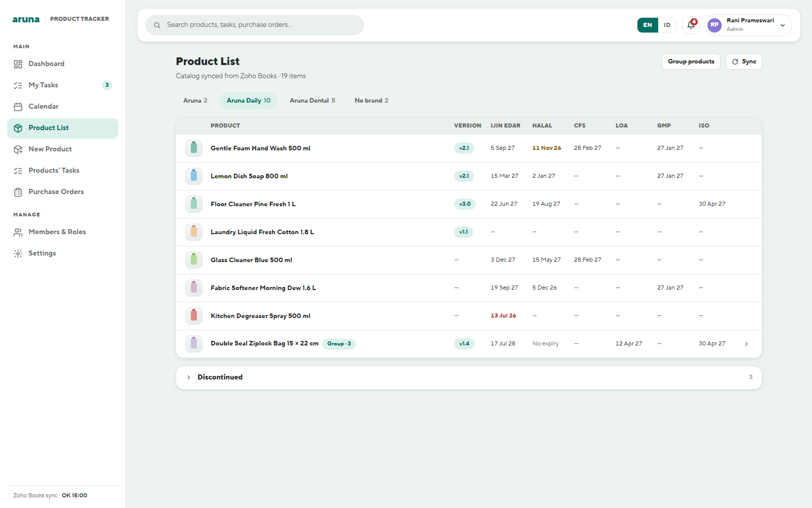Open My Tasks checklist icon
The height and width of the screenshot is (508, 812).
coord(18,85)
